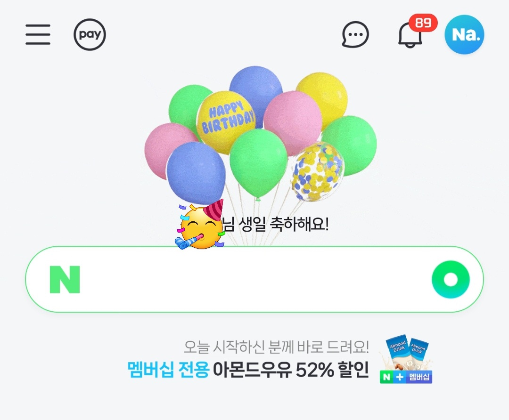Image resolution: width=509 pixels, height=420 pixels.
Task: Open the hamburger menu
Action: point(38,34)
